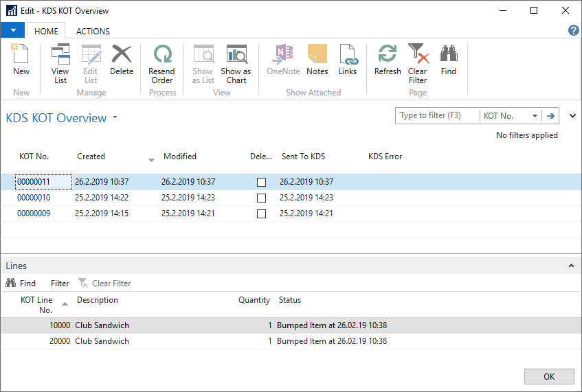Refresh the page with the Refresh icon

388,60
